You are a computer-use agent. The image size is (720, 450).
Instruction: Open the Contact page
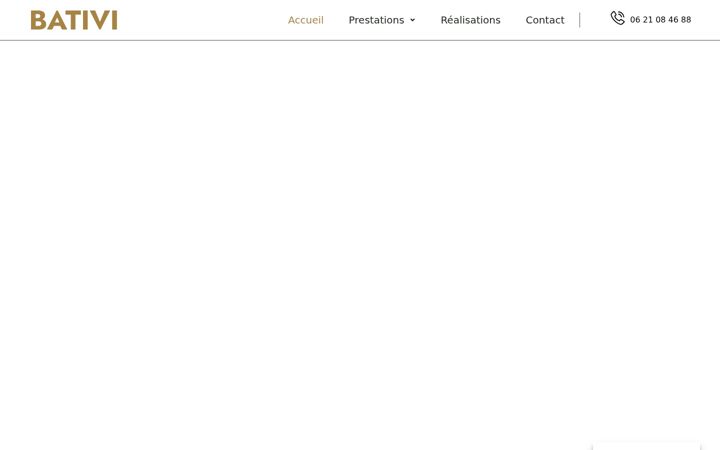point(545,20)
